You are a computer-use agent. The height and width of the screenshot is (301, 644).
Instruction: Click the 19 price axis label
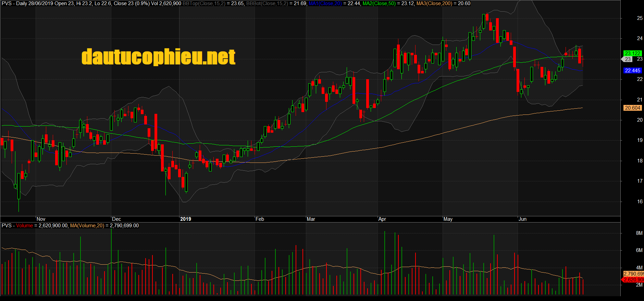click(640, 140)
